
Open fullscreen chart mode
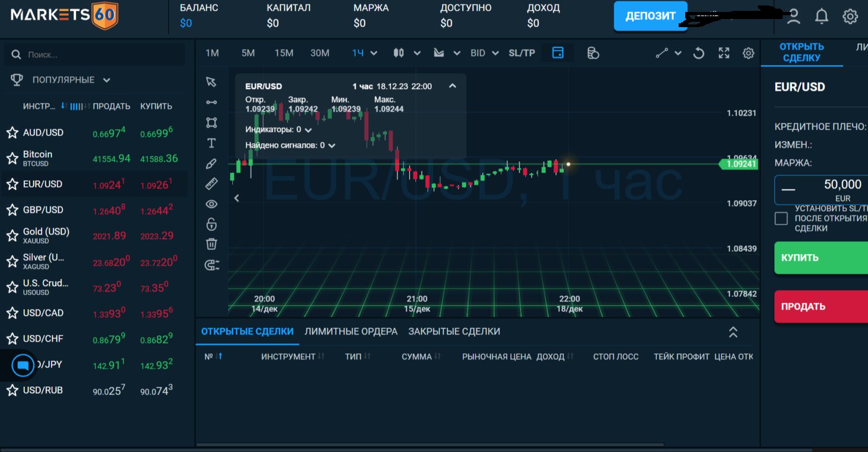(724, 53)
